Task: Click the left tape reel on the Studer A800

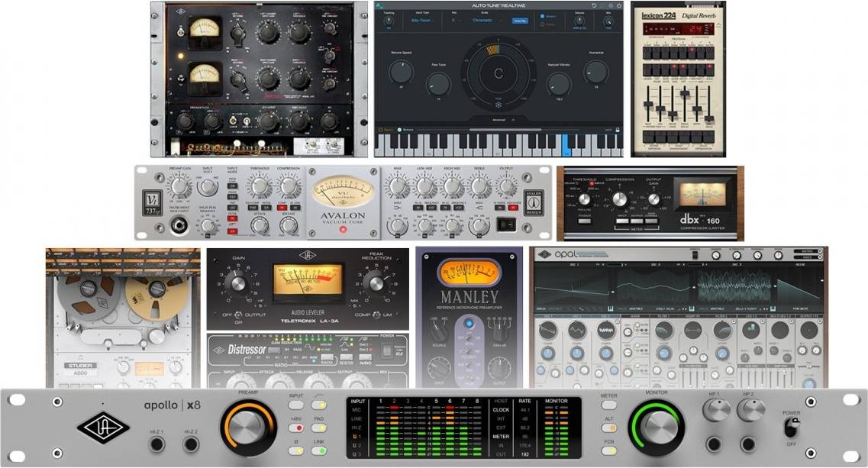Action: 89,289
